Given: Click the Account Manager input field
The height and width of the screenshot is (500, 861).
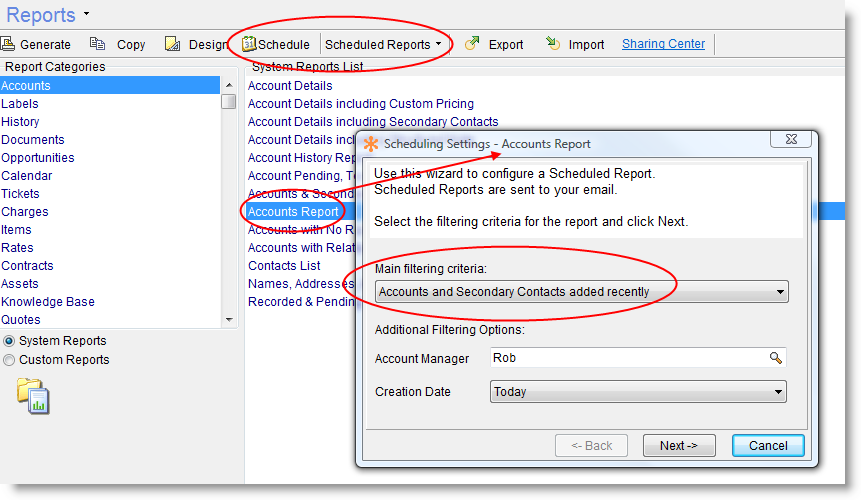Looking at the screenshot, I should (x=627, y=358).
